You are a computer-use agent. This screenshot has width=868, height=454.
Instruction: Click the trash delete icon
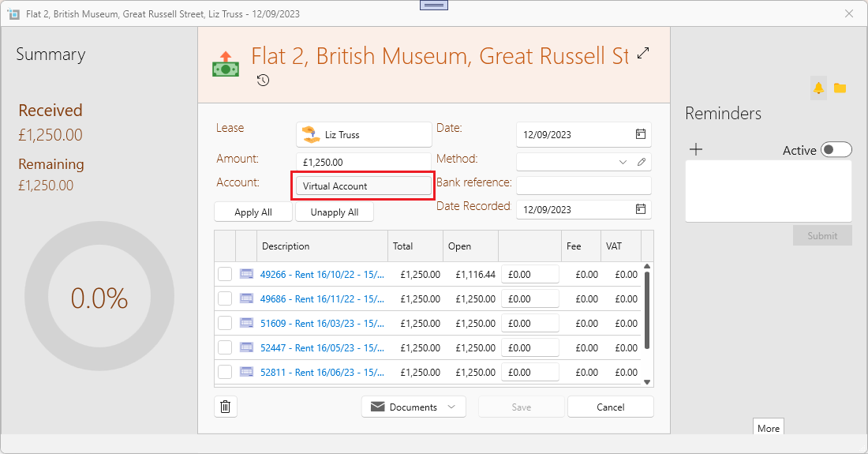coord(226,407)
